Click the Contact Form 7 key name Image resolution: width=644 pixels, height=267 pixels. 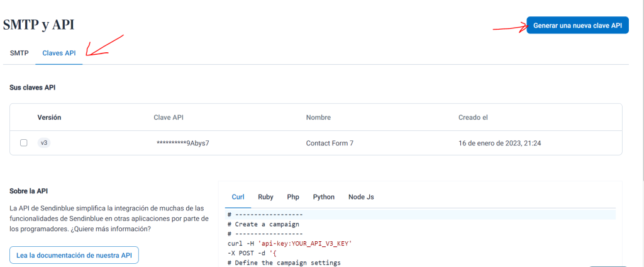point(330,143)
